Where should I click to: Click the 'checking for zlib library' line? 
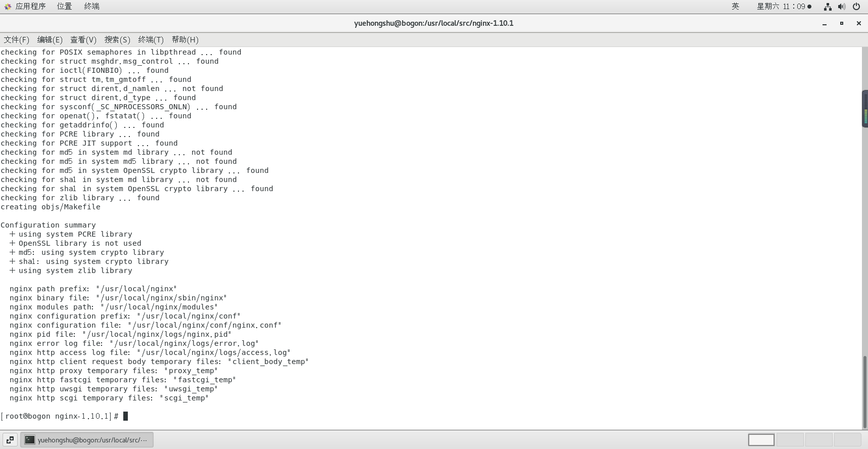click(80, 198)
